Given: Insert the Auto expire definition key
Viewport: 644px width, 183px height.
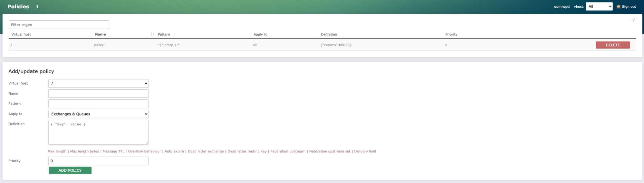Looking at the screenshot, I should [174, 151].
